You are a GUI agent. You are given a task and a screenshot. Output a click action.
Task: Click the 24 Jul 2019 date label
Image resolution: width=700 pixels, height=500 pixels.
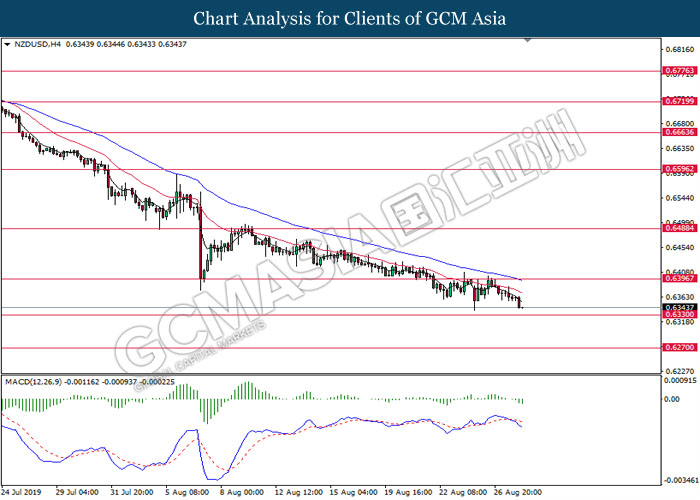22,492
